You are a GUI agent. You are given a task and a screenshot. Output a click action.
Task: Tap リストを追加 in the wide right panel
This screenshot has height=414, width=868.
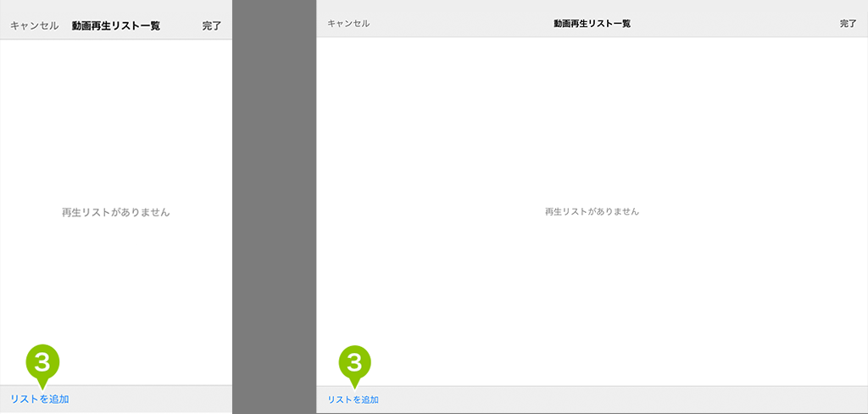(353, 400)
